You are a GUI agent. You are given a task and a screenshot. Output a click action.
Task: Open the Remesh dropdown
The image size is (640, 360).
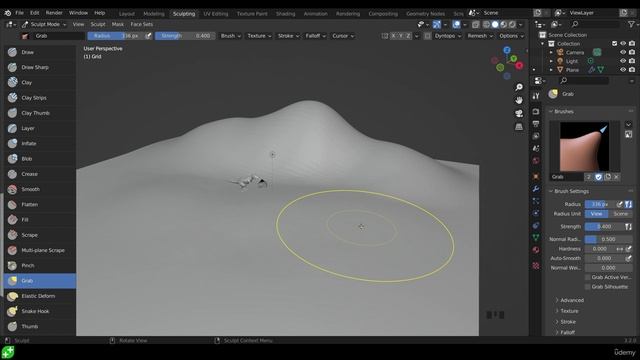click(x=480, y=36)
